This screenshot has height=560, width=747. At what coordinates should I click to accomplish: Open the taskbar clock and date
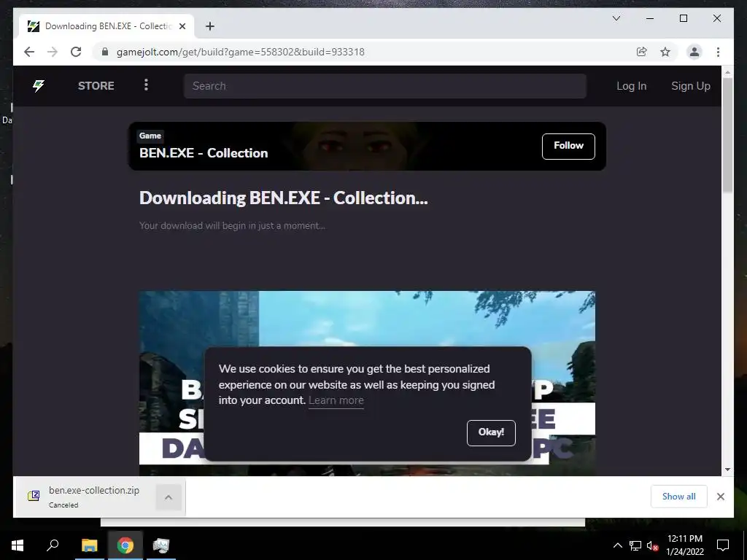point(684,545)
